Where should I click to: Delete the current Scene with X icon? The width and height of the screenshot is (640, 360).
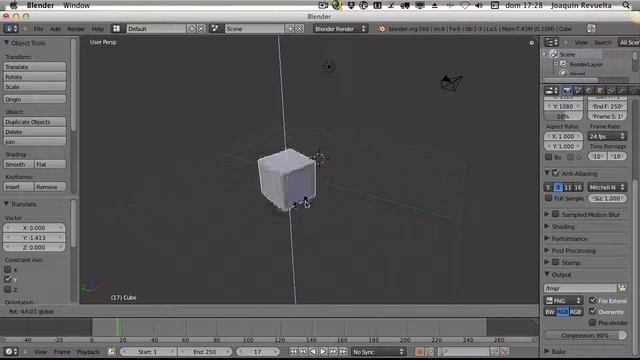click(299, 29)
